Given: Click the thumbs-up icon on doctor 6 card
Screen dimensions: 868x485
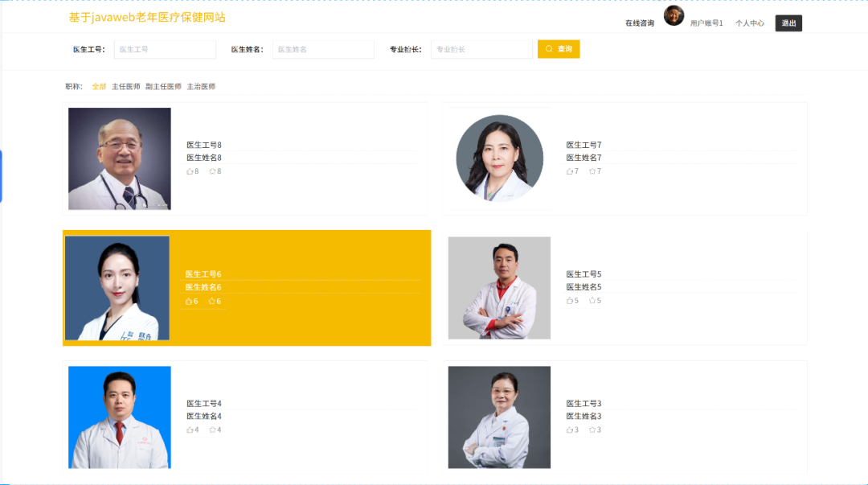Looking at the screenshot, I should coord(189,301).
